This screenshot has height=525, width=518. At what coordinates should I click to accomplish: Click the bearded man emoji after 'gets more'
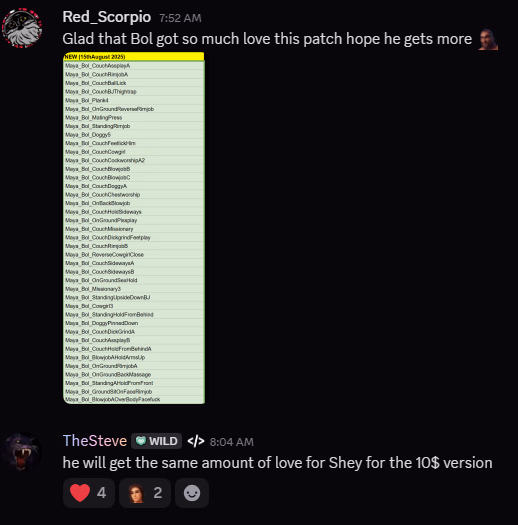(x=488, y=39)
